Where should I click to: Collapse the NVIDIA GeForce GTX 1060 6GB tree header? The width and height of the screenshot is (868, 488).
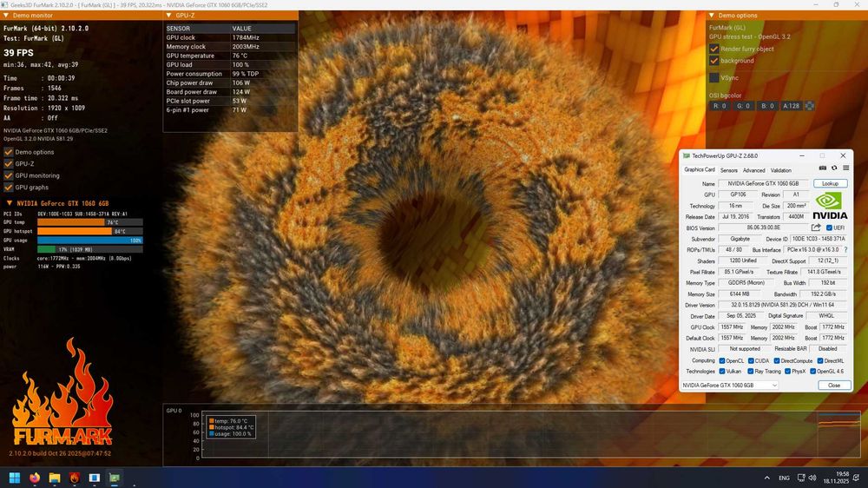[x=9, y=203]
